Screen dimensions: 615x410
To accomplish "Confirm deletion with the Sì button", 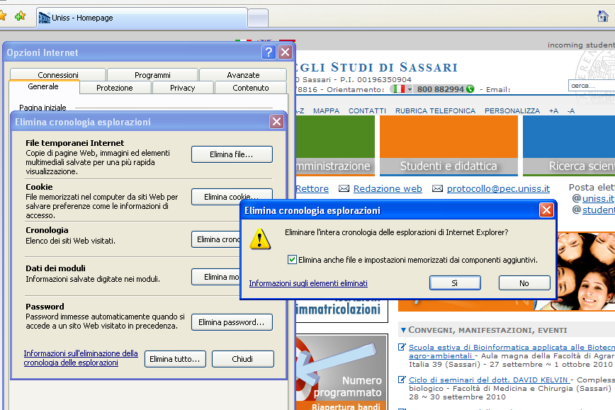I will pos(454,283).
